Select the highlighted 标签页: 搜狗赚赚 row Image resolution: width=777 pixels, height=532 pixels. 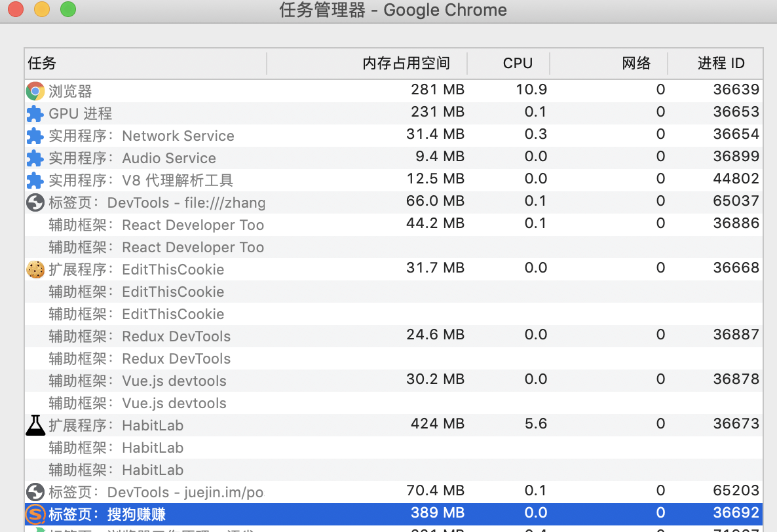pos(394,514)
